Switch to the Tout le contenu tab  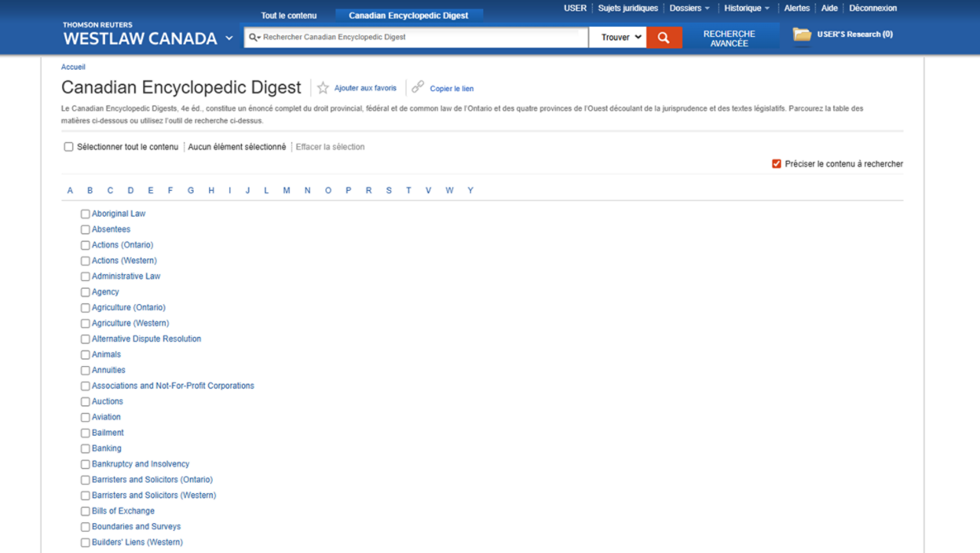tap(289, 15)
